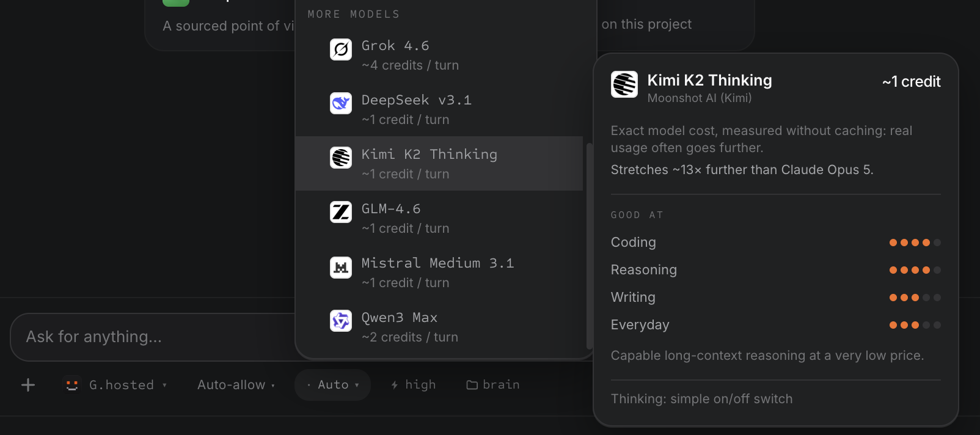980x435 pixels.
Task: Click the GLM-4.6 Z icon
Action: point(341,212)
